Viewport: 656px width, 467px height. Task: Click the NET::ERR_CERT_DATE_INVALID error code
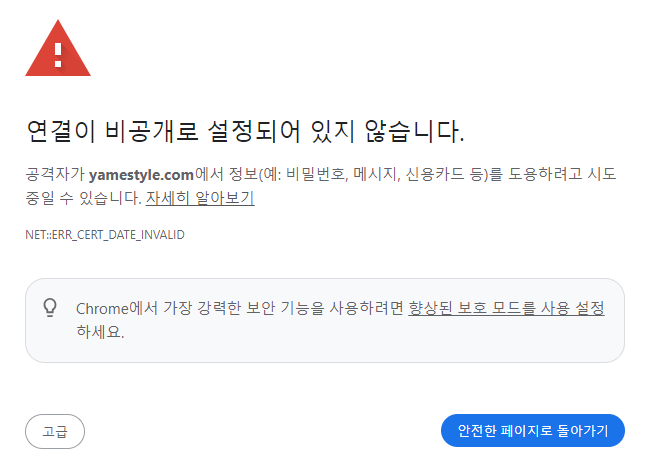click(105, 235)
